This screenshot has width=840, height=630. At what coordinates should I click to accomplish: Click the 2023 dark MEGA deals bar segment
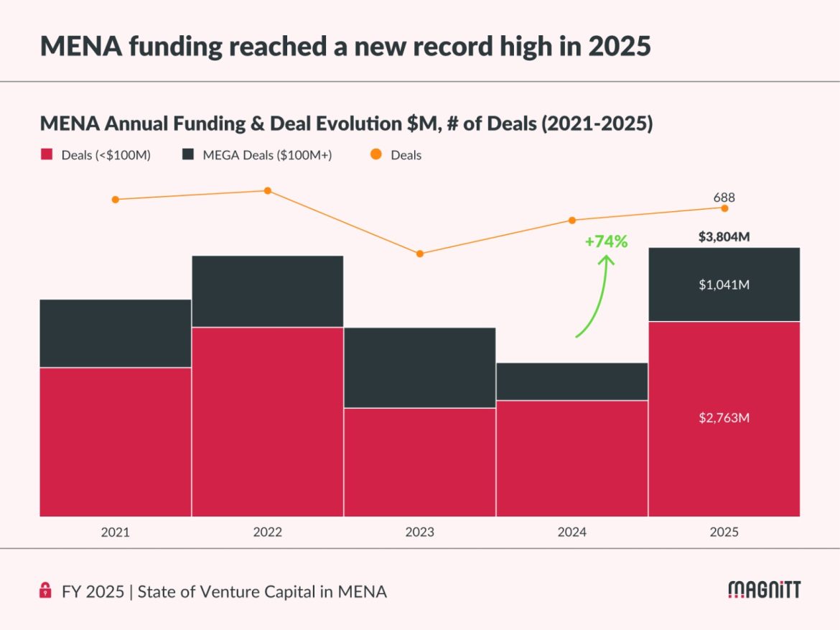420,367
